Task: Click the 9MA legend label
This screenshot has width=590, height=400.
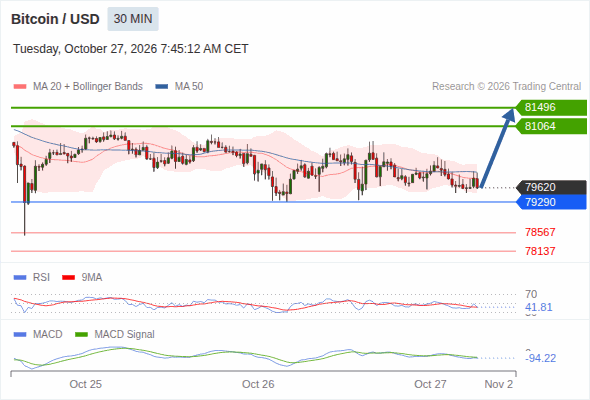Action: pos(92,278)
